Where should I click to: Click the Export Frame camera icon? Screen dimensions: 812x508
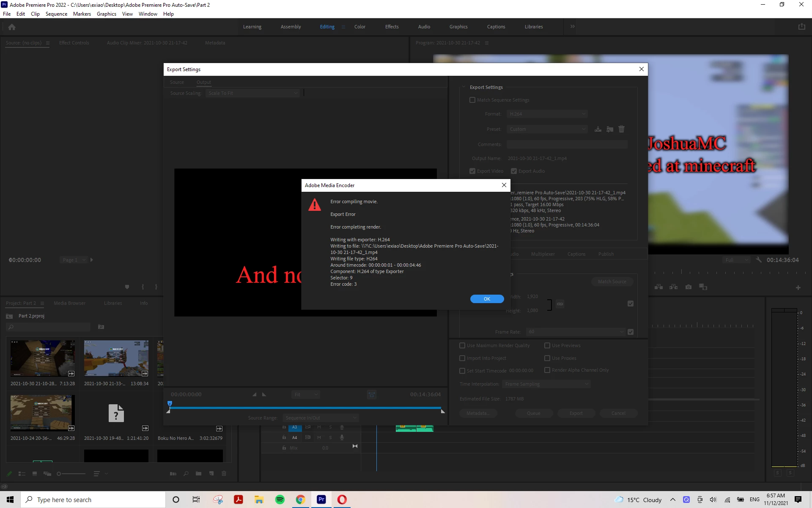[x=689, y=287]
